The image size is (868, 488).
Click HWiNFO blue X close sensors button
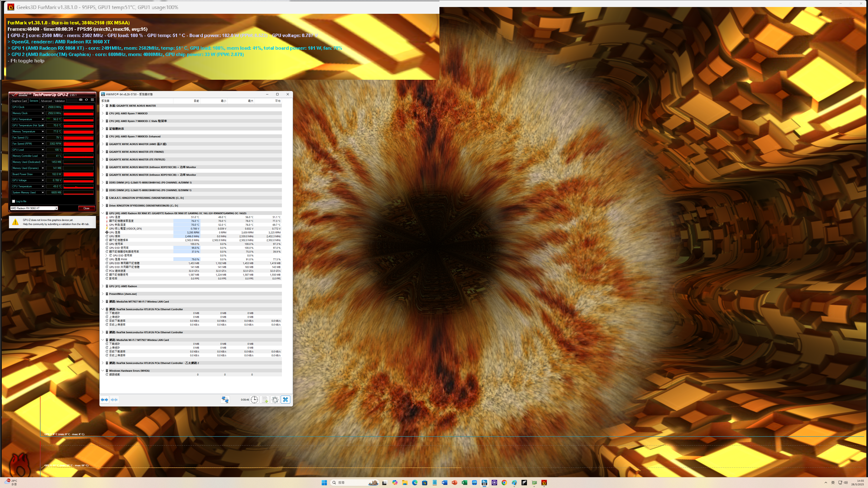[285, 400]
